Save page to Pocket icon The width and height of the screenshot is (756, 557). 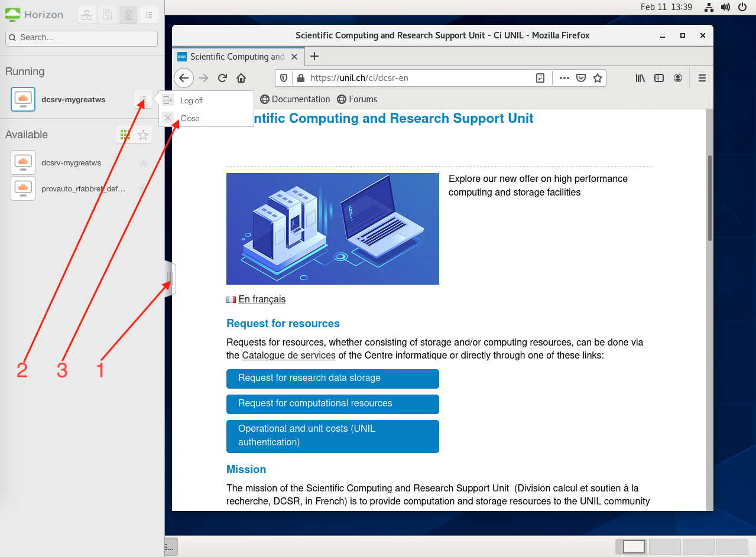point(581,78)
